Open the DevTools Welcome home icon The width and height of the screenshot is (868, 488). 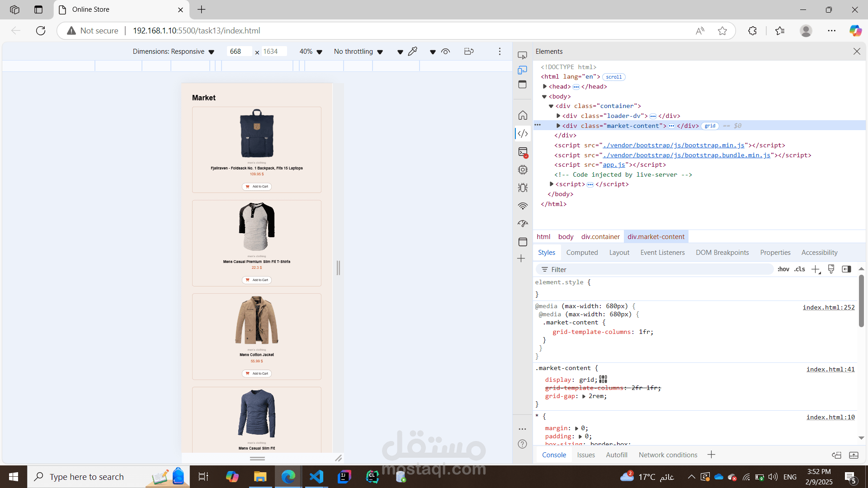pyautogui.click(x=523, y=115)
